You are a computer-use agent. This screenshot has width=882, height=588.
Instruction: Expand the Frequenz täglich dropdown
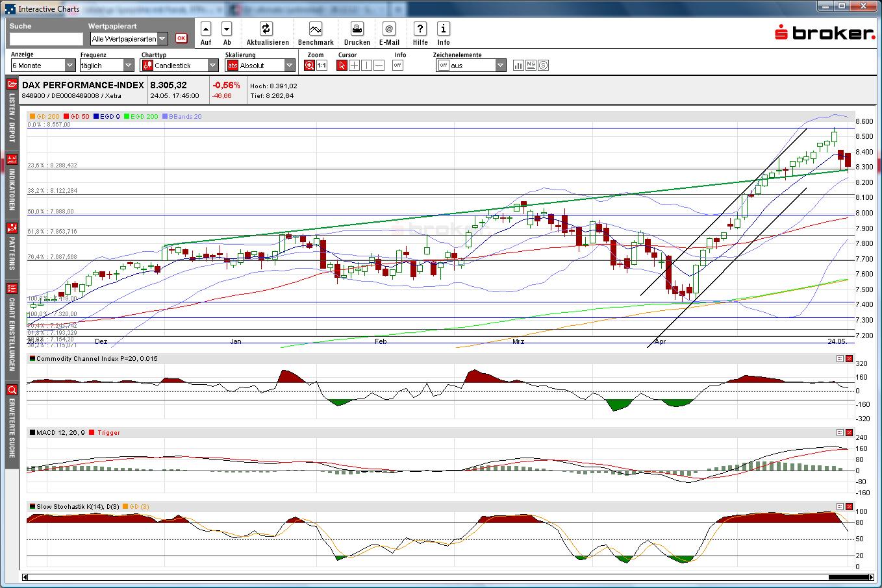(128, 65)
